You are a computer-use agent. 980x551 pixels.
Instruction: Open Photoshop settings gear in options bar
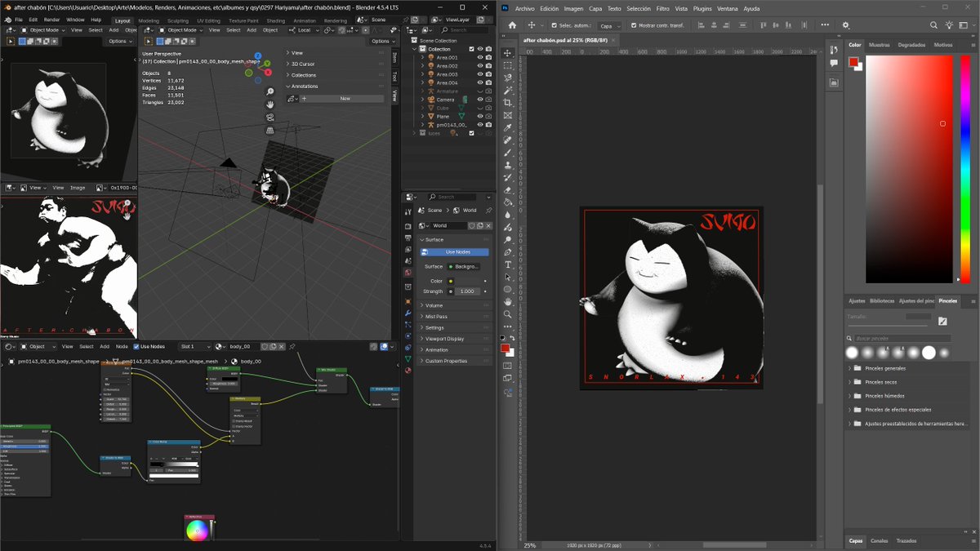846,25
